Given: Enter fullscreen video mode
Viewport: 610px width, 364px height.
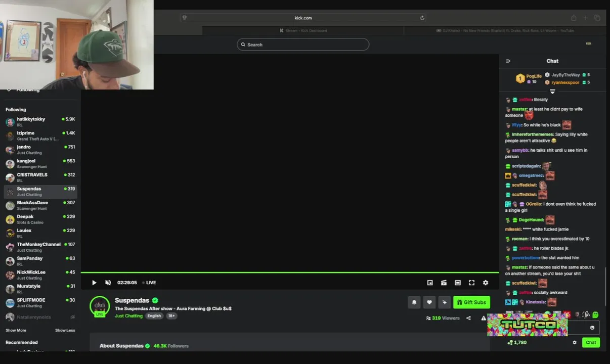Looking at the screenshot, I should pos(471,283).
